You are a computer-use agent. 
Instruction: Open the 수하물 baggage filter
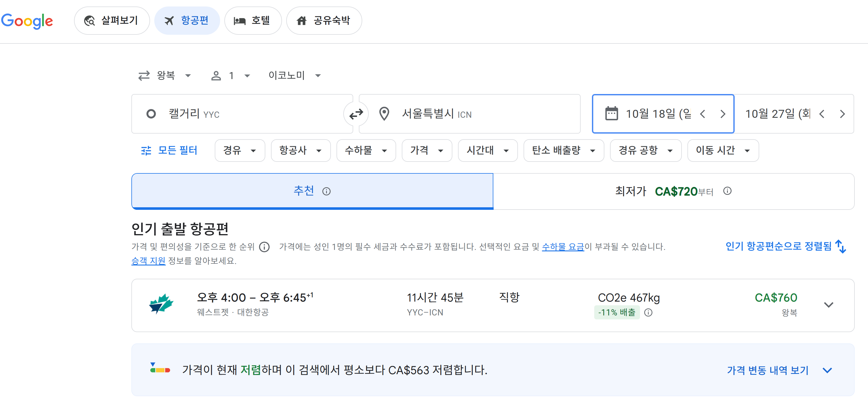(x=366, y=150)
